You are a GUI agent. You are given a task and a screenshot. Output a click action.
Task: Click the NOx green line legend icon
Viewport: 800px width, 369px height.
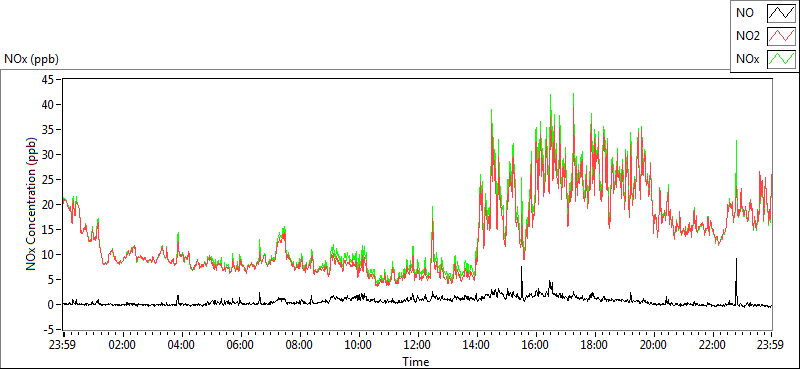click(x=781, y=59)
